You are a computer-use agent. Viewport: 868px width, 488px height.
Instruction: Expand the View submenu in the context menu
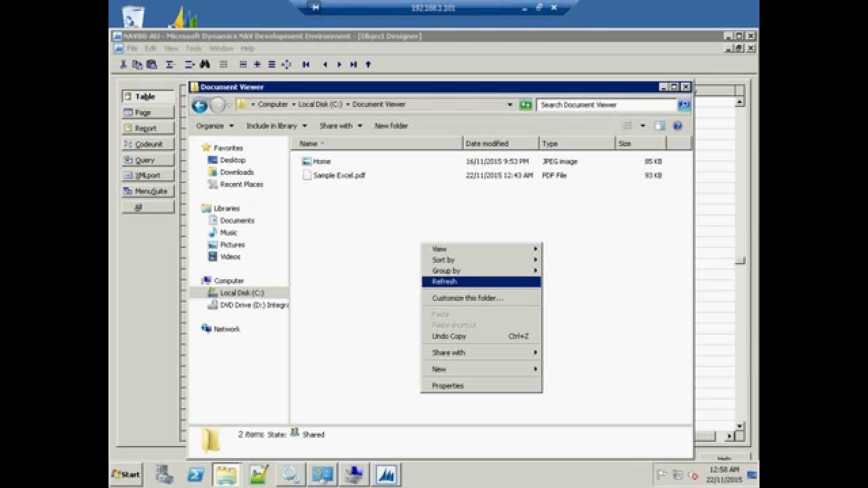[x=481, y=249]
